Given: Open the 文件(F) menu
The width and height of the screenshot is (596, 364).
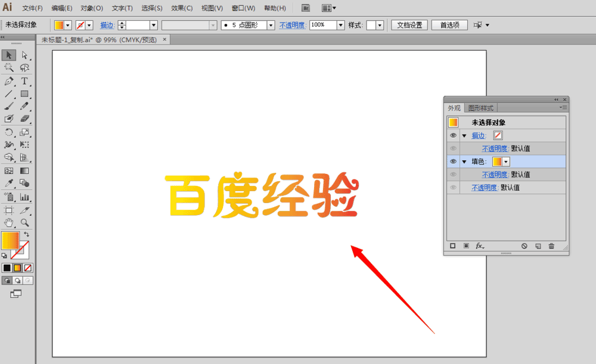Looking at the screenshot, I should (32, 8).
